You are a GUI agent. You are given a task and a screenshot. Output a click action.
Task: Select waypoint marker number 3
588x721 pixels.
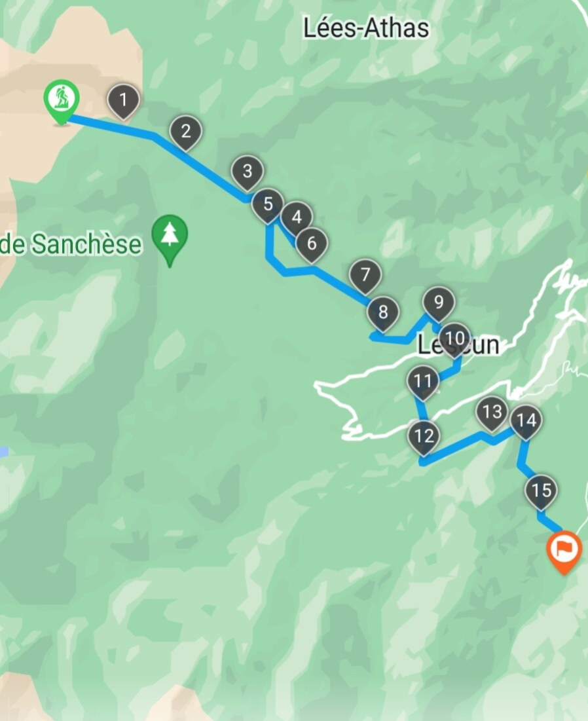pyautogui.click(x=248, y=174)
